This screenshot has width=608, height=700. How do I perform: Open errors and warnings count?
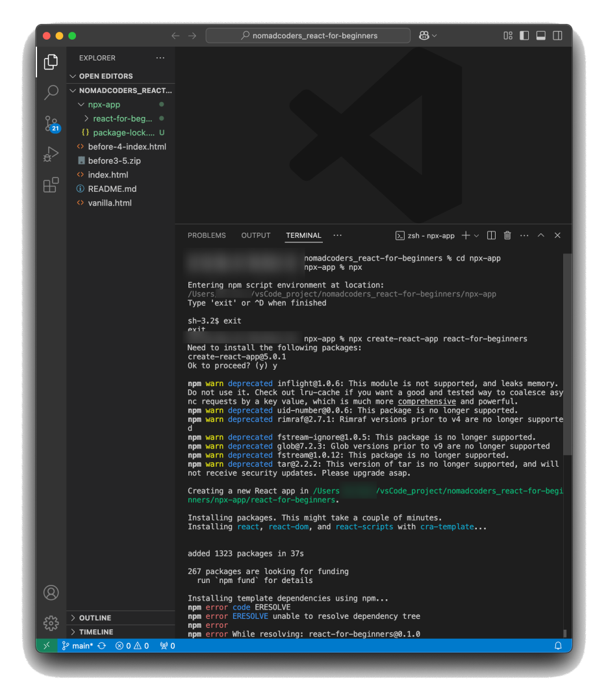(x=132, y=646)
